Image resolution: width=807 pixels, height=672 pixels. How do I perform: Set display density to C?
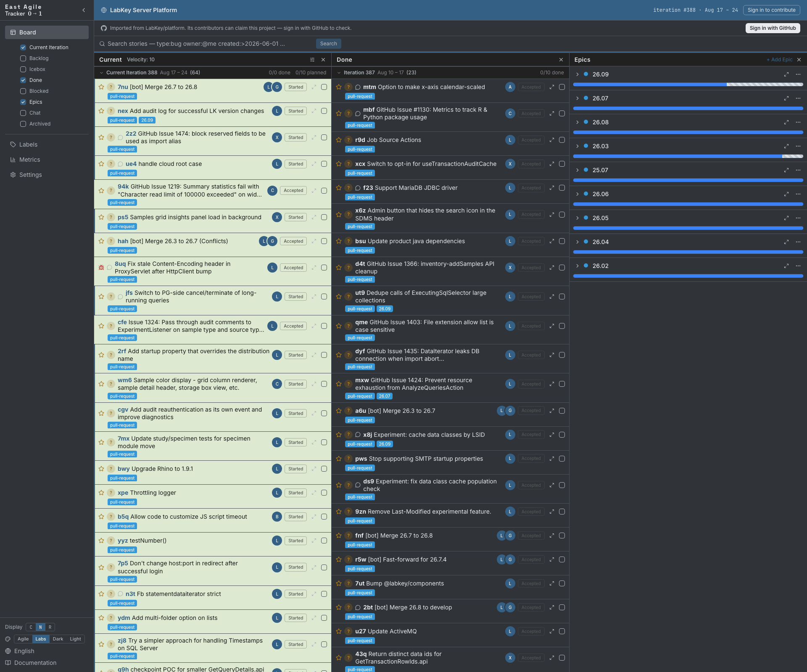point(31,627)
